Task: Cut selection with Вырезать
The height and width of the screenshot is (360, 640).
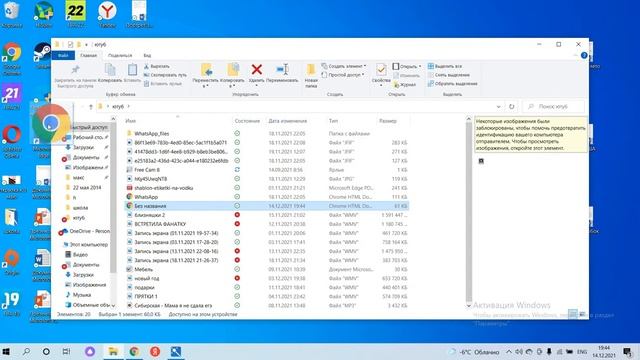Action: [x=157, y=66]
